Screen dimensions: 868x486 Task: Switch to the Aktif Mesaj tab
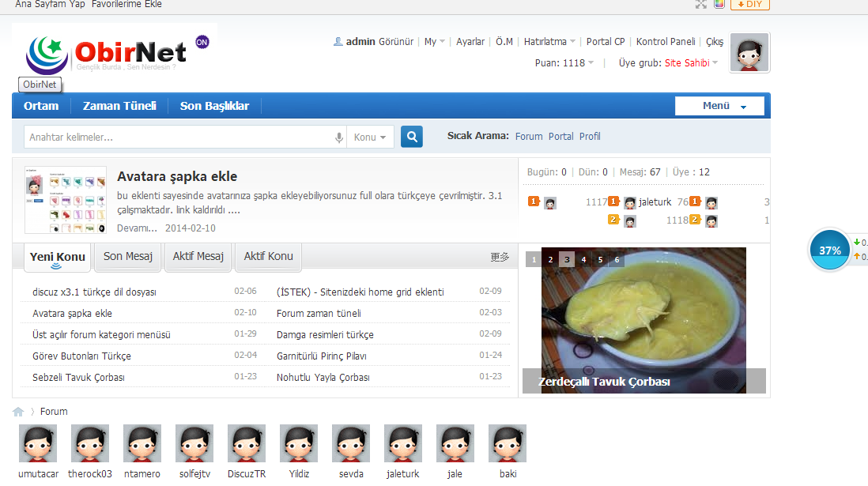tap(198, 256)
